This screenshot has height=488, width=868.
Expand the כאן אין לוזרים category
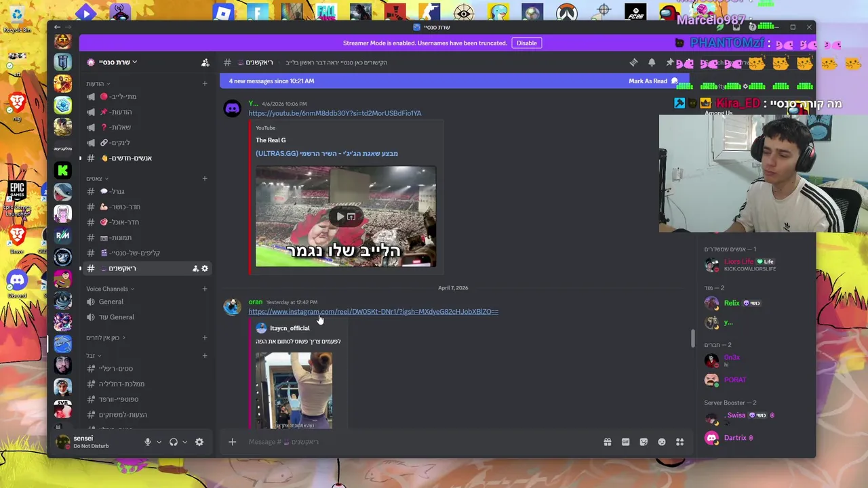106,338
